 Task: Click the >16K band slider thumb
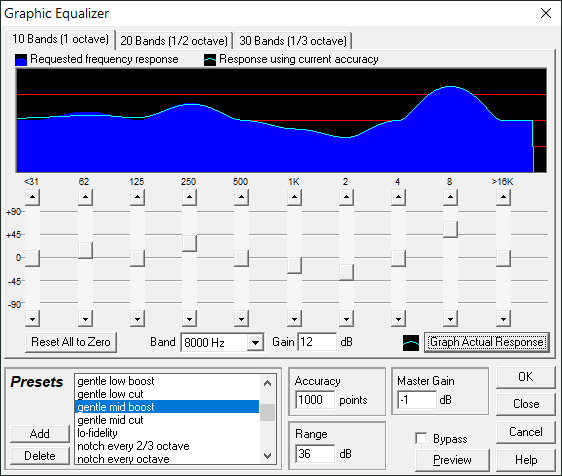(x=504, y=258)
